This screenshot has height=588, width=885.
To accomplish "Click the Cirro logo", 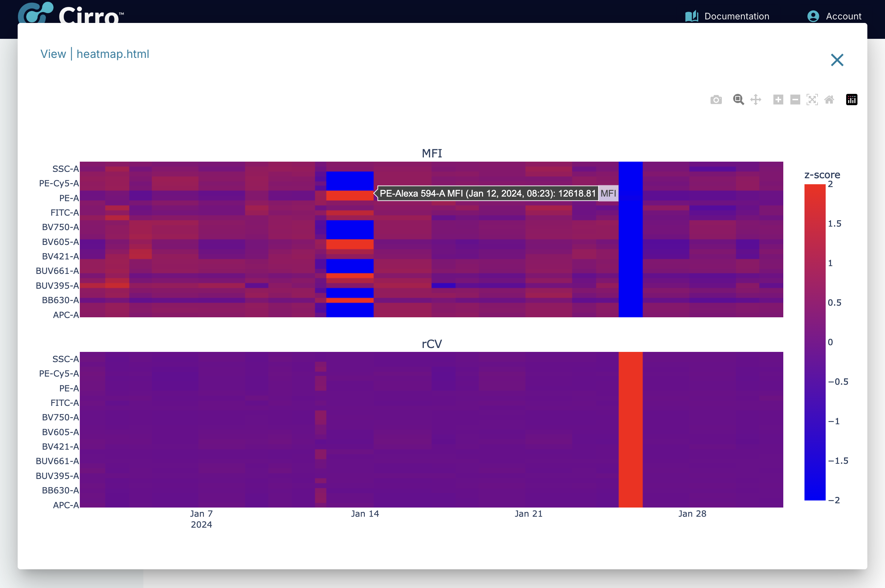I will click(x=71, y=12).
